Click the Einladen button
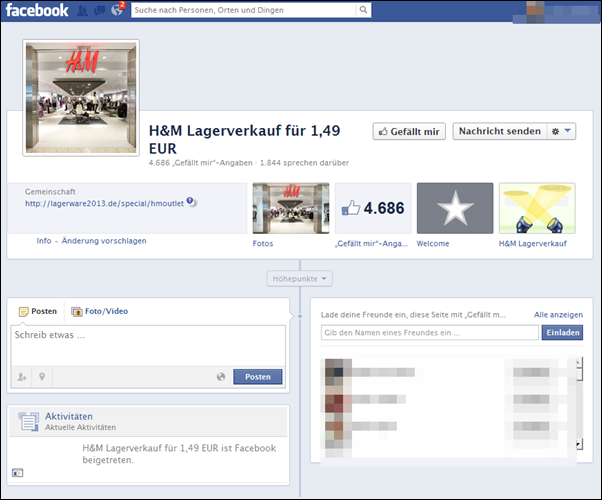This screenshot has width=602, height=500. (561, 332)
